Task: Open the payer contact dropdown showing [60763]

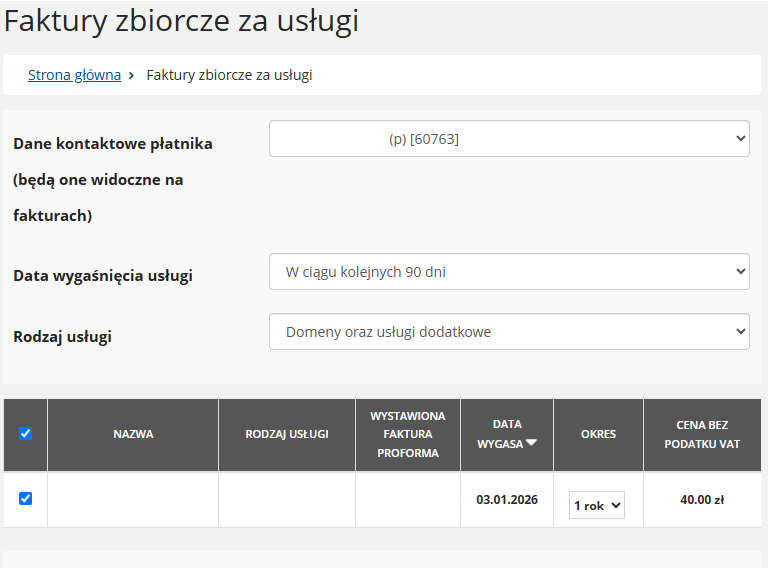Action: (x=509, y=139)
